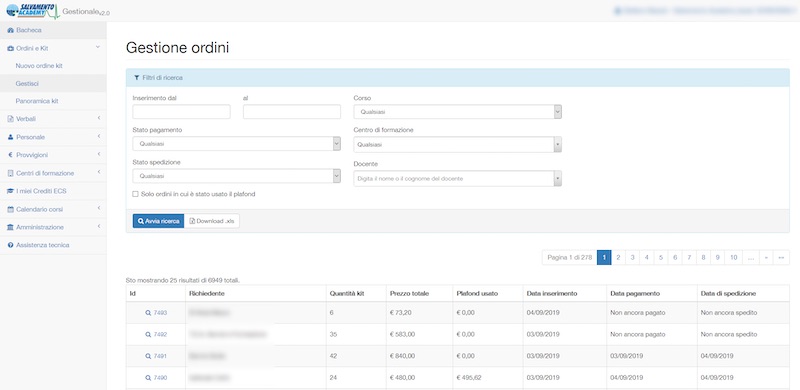Click magnifier icon of order 7492
800x390 pixels.
coord(148,335)
